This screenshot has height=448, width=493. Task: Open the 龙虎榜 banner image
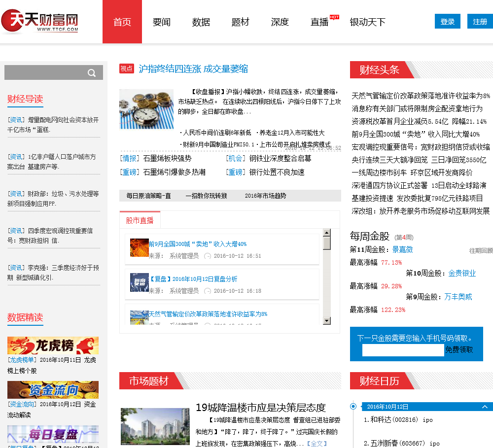[53, 345]
